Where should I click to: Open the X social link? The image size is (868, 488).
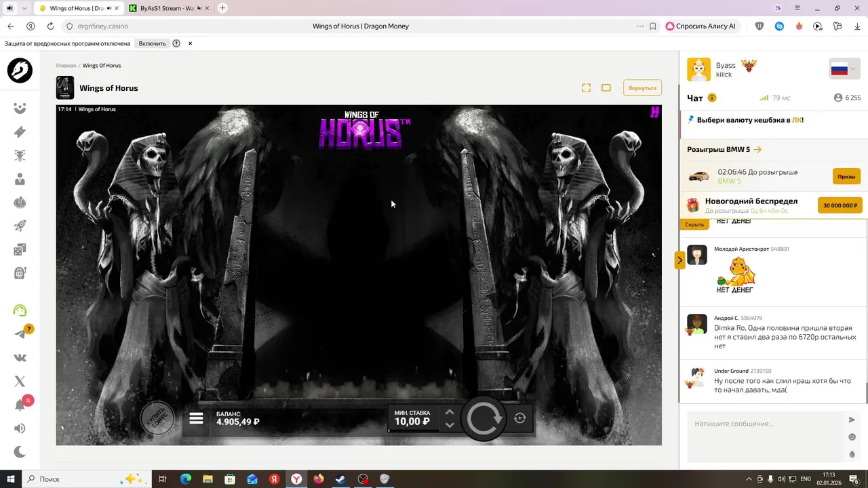pyautogui.click(x=20, y=382)
